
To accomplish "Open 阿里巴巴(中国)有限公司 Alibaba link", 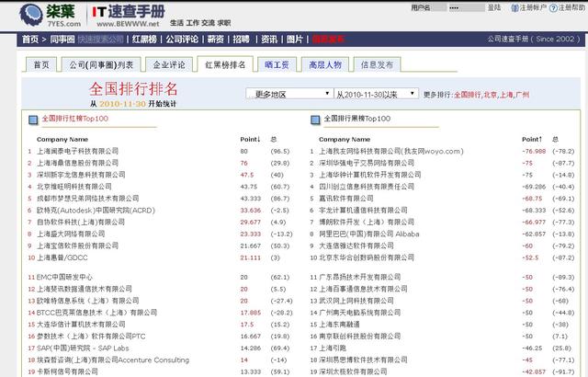I will coord(369,234).
